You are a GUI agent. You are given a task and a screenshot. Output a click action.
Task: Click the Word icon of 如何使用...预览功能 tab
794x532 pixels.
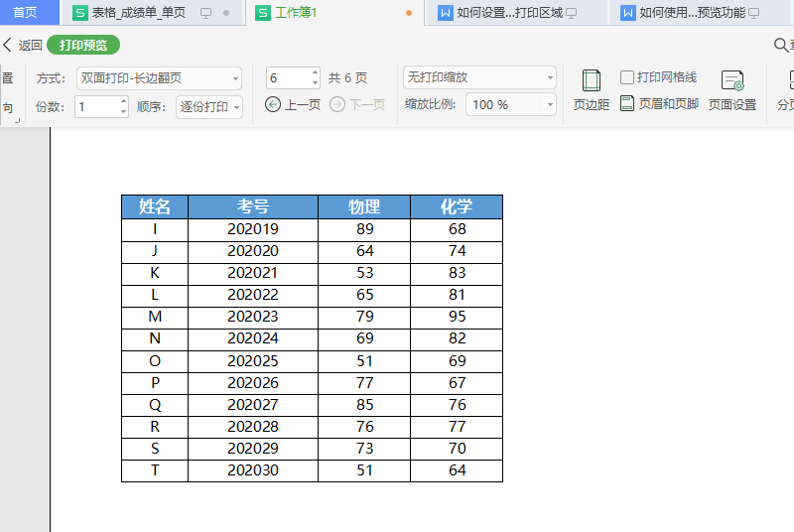[x=627, y=13]
